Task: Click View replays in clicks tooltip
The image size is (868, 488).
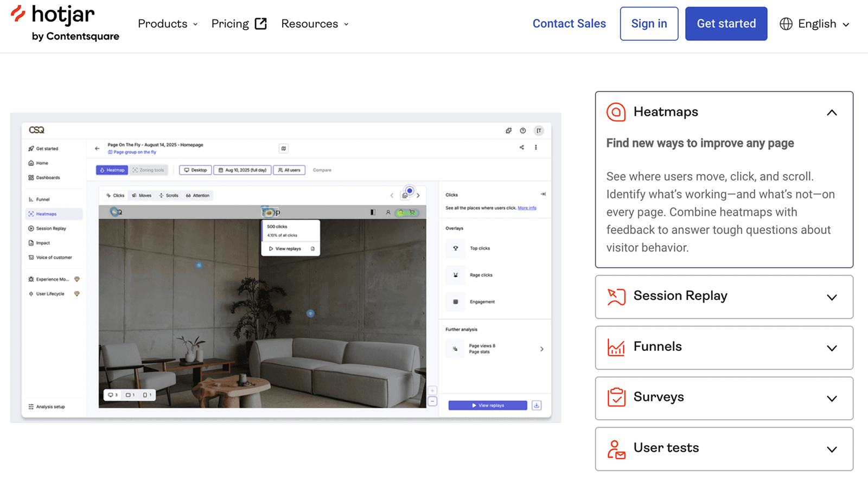Action: coord(285,249)
